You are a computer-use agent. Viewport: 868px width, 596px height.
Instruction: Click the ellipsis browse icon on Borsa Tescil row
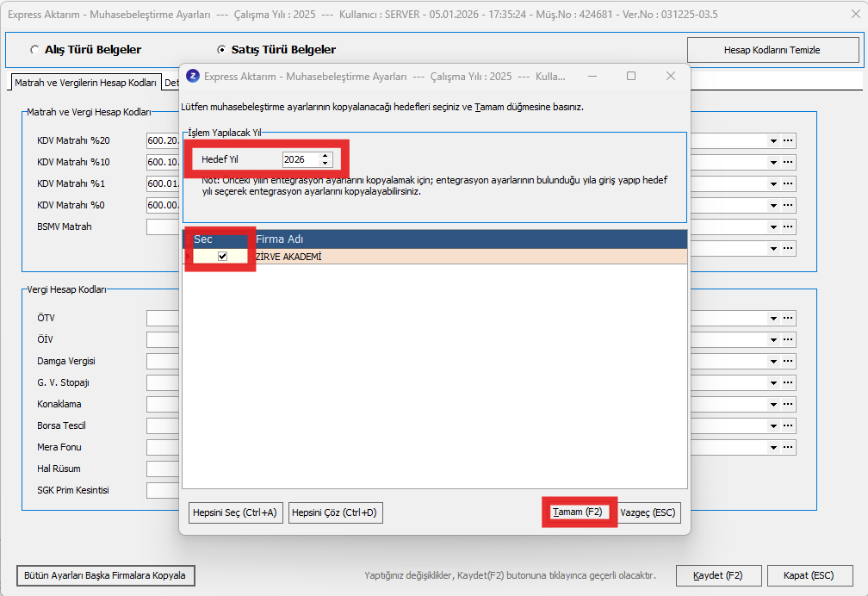coord(788,426)
